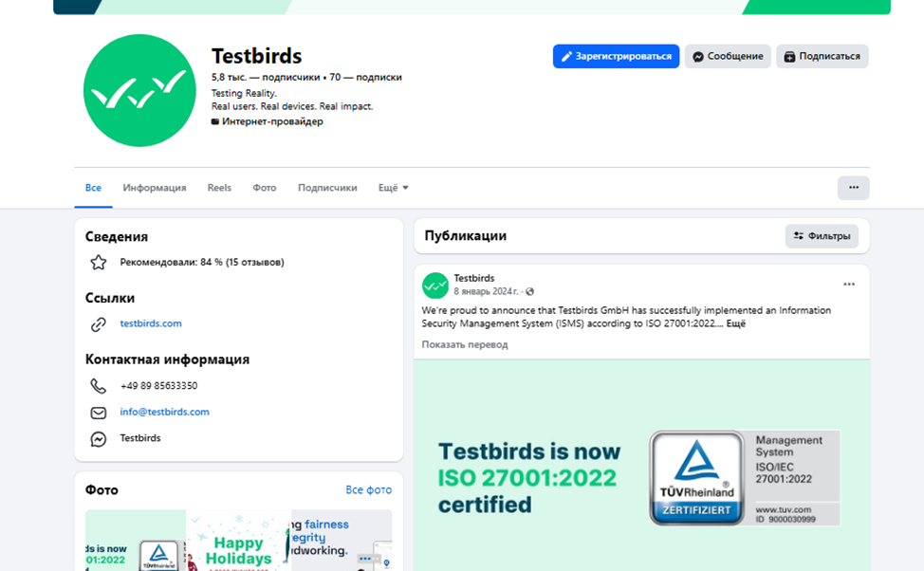Click the info@testbirds.com email link
Screen dimensions: 924x571
coord(164,412)
